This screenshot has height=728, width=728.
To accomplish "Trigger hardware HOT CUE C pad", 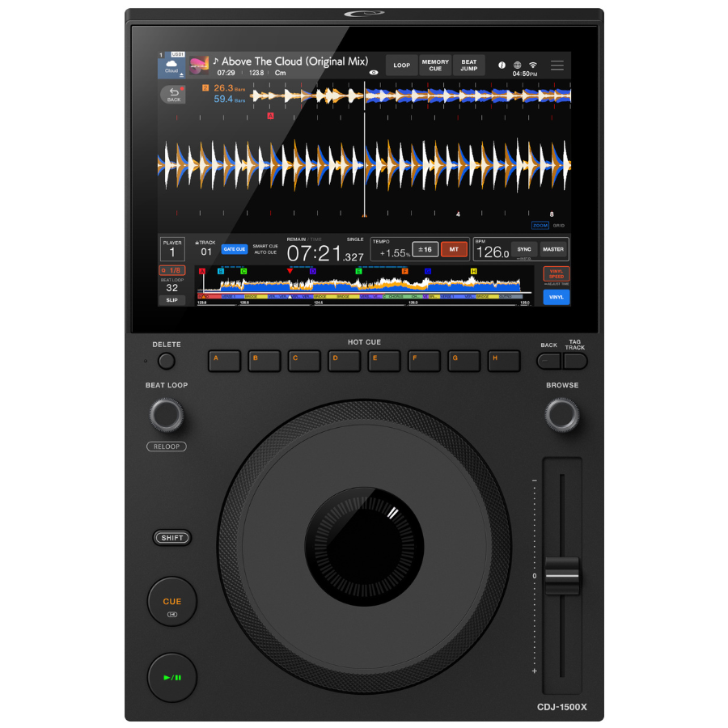I will coord(304,362).
